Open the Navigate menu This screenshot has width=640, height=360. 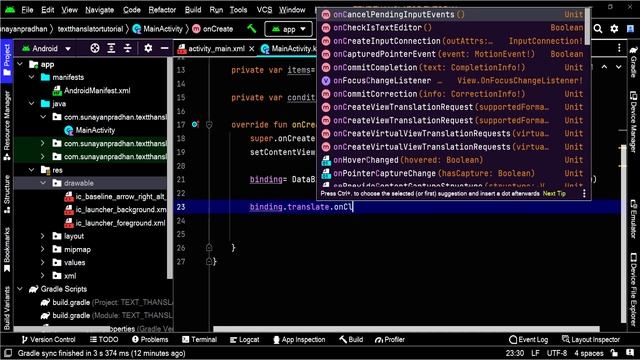pos(100,10)
